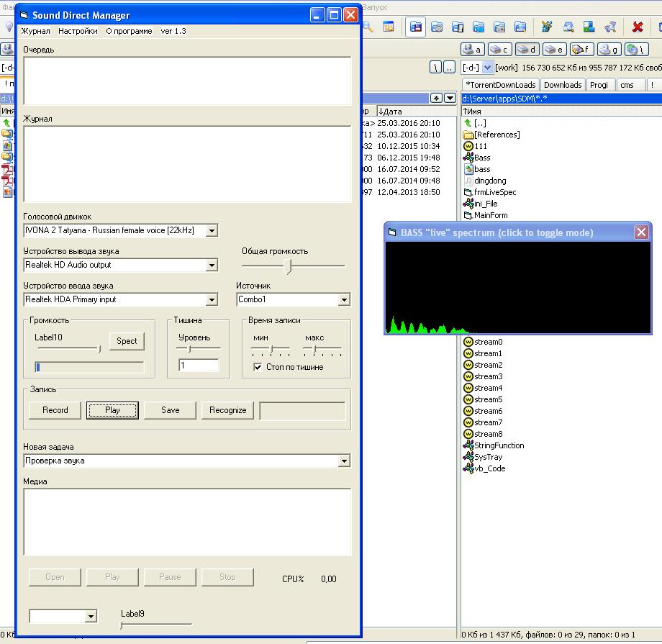Click the green up-arrow parent directory entry
Screen dimensions: 662x644
[x=468, y=123]
